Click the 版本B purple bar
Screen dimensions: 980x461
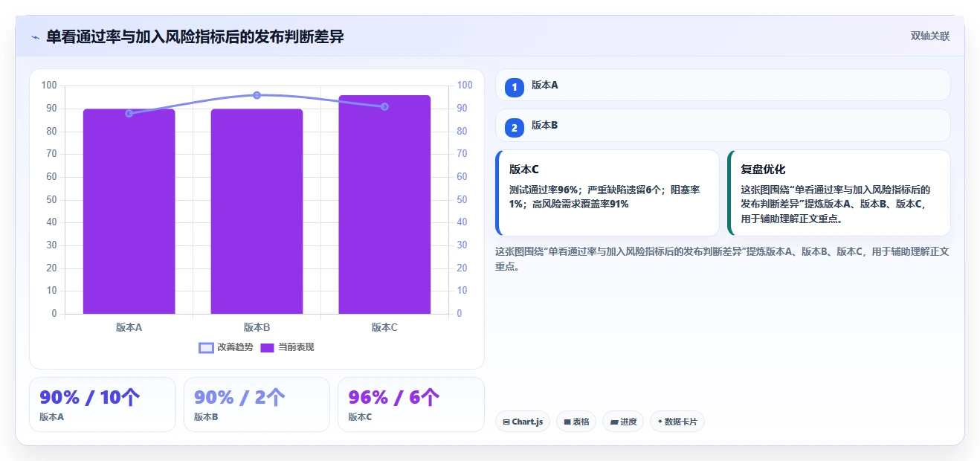257,211
